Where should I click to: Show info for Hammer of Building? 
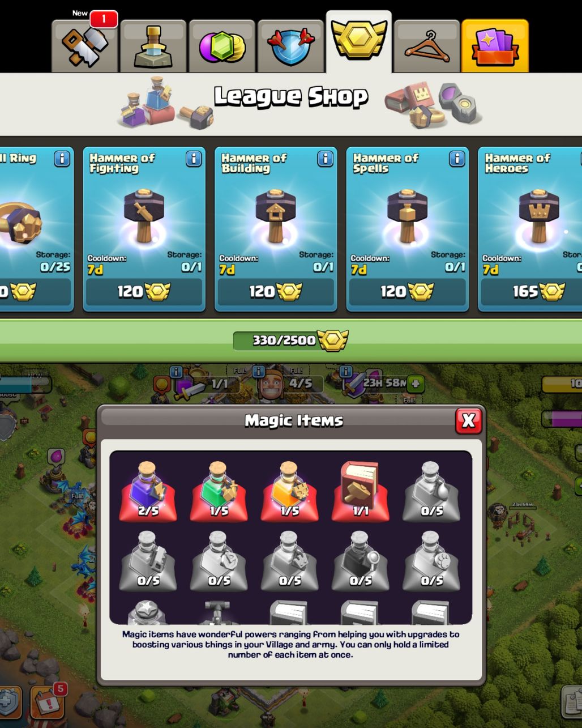pyautogui.click(x=325, y=159)
